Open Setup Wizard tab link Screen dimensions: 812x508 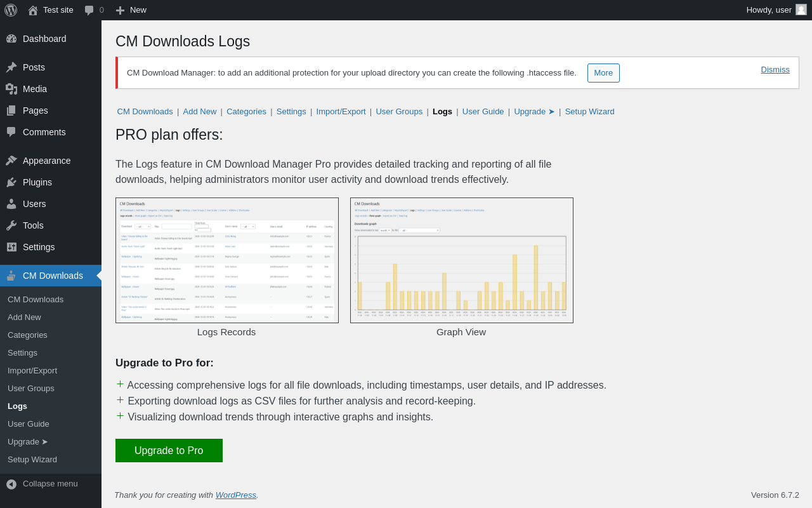[x=590, y=112]
